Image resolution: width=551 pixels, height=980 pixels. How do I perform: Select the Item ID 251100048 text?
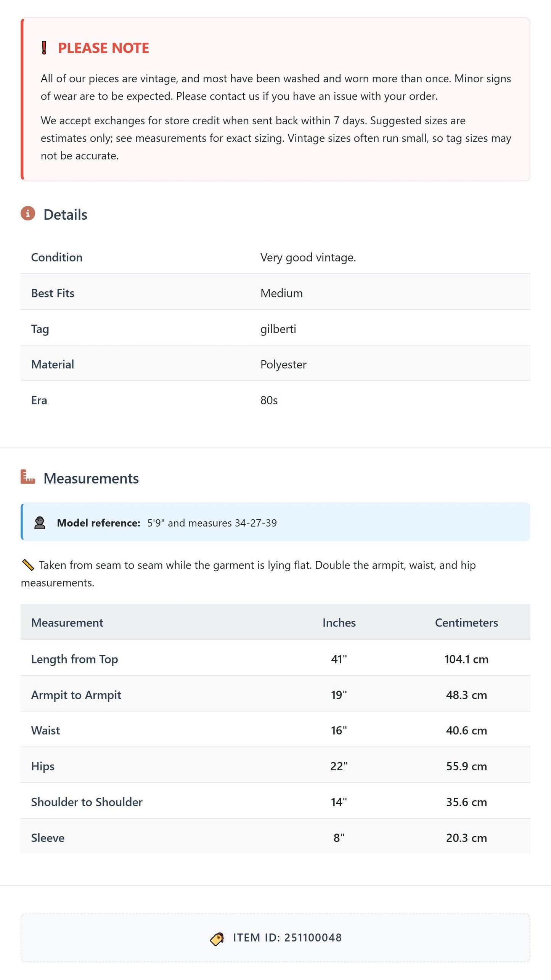[288, 938]
